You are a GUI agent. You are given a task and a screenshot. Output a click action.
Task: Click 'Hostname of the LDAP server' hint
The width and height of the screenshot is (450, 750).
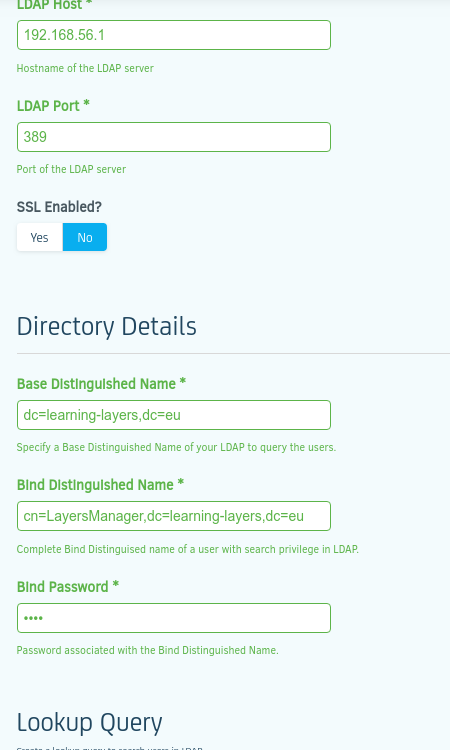(85, 68)
